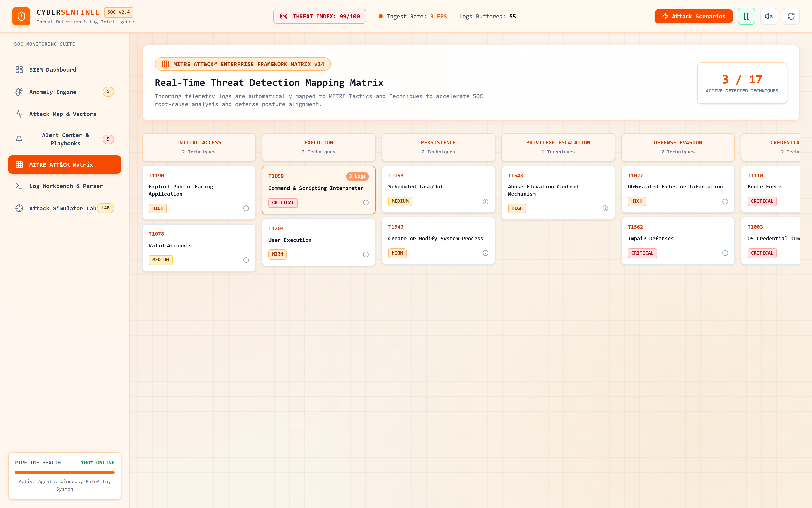
Task: Click the Alert Center badge showing 5
Action: pyautogui.click(x=108, y=139)
